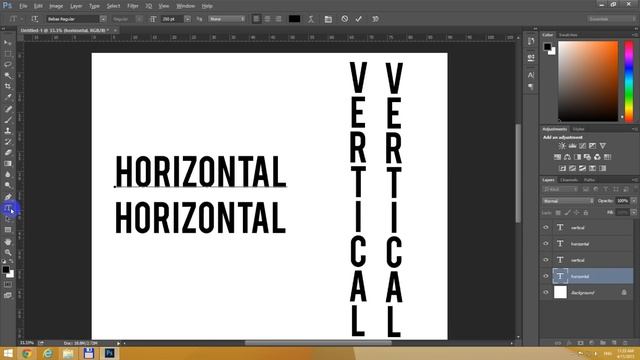Viewport: 640px width, 360px height.
Task: Select the Eyedropper tool
Action: [8, 98]
